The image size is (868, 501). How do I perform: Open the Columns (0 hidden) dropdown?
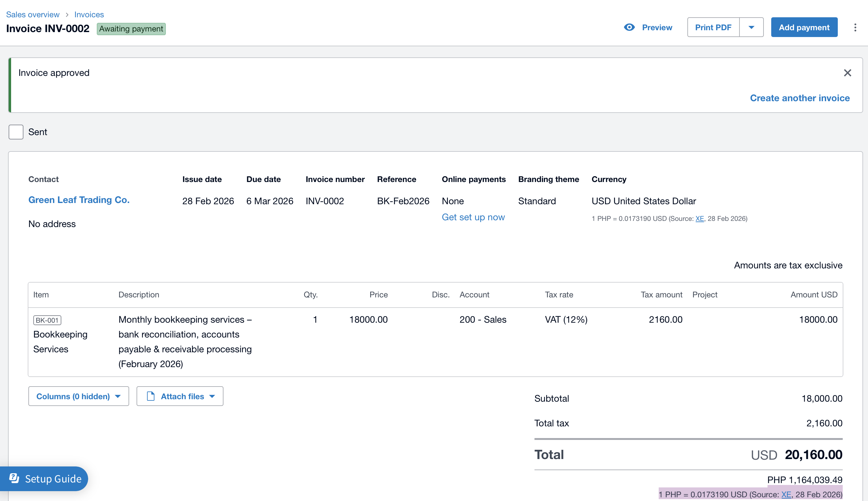[78, 396]
